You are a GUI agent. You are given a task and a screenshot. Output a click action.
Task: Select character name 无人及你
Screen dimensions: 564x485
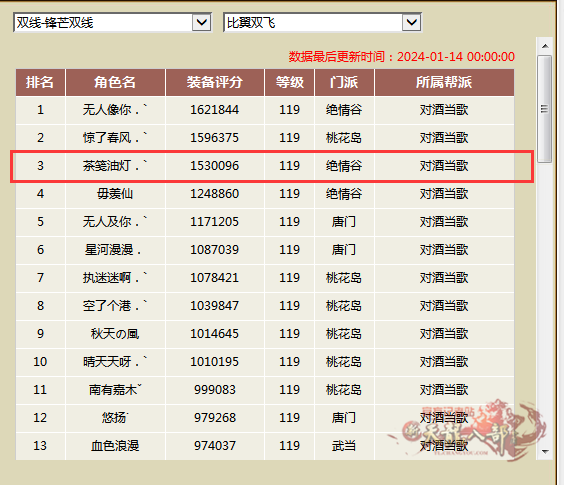[115, 222]
